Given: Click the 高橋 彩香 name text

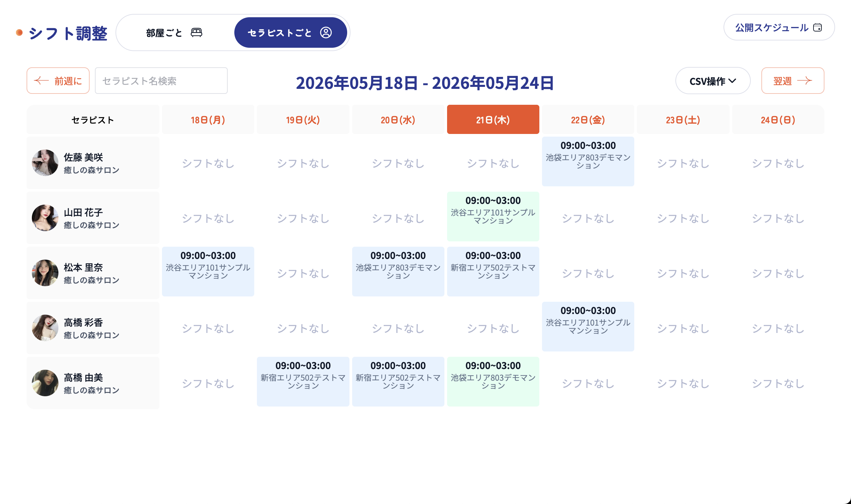Looking at the screenshot, I should click(83, 322).
